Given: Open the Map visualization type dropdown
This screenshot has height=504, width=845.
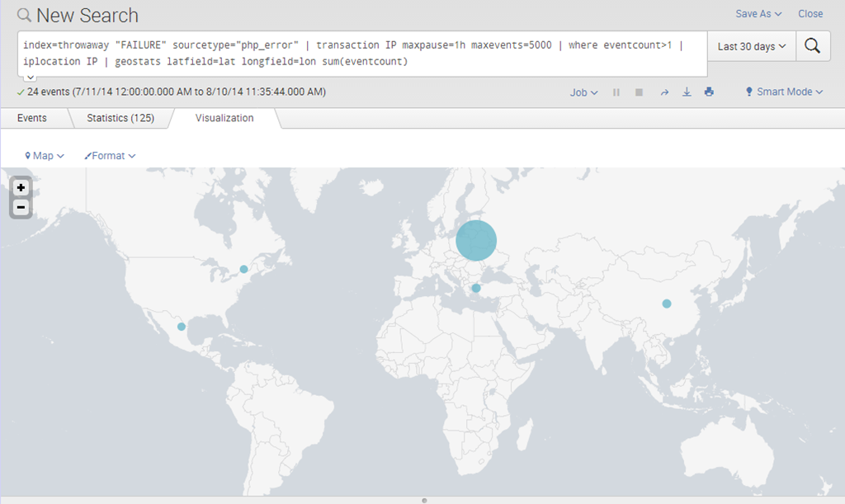Looking at the screenshot, I should click(x=45, y=156).
